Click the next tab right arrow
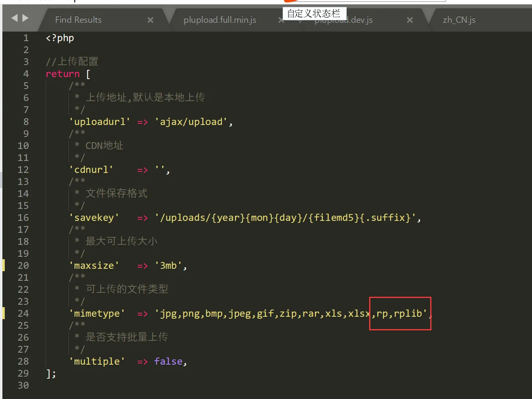532x399 pixels. [26, 18]
